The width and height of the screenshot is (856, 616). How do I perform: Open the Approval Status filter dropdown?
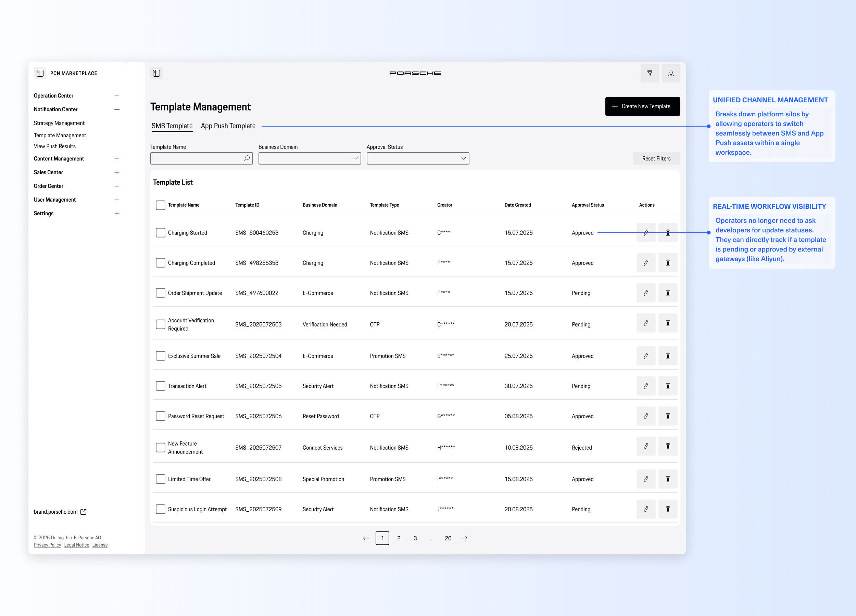[x=417, y=158]
